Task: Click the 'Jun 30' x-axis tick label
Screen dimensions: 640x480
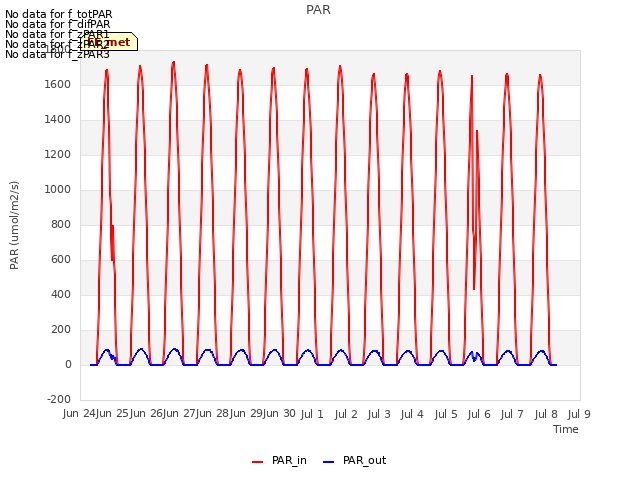Action: (279, 414)
